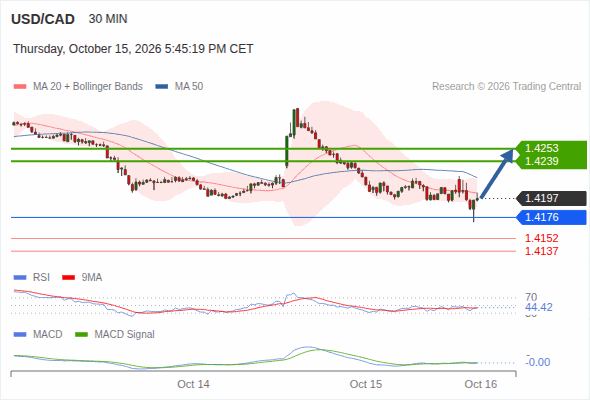This screenshot has height=400, width=590.
Task: Click the MA 50 legend label
Action: [x=189, y=87]
